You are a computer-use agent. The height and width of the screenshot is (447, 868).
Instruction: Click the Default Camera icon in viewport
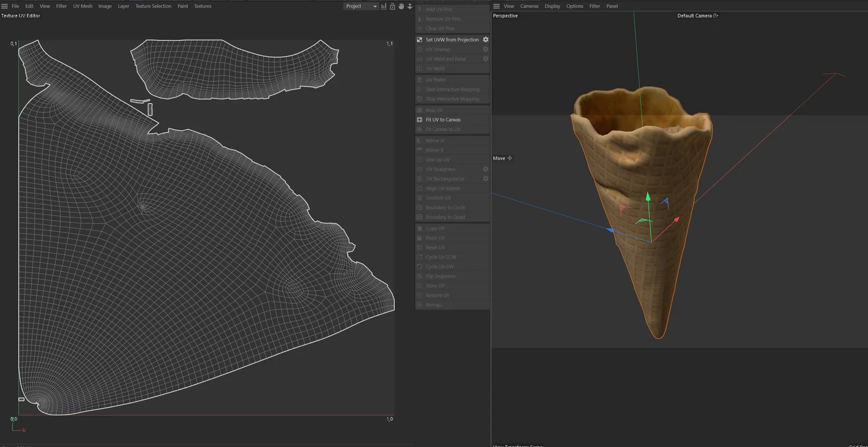(x=716, y=15)
